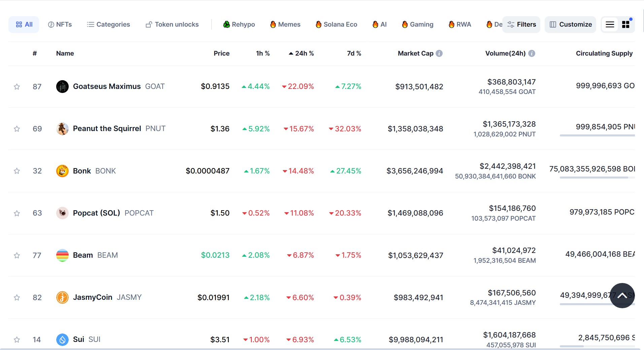The width and height of the screenshot is (644, 350).
Task: Switch to grid view layout
Action: [625, 25]
